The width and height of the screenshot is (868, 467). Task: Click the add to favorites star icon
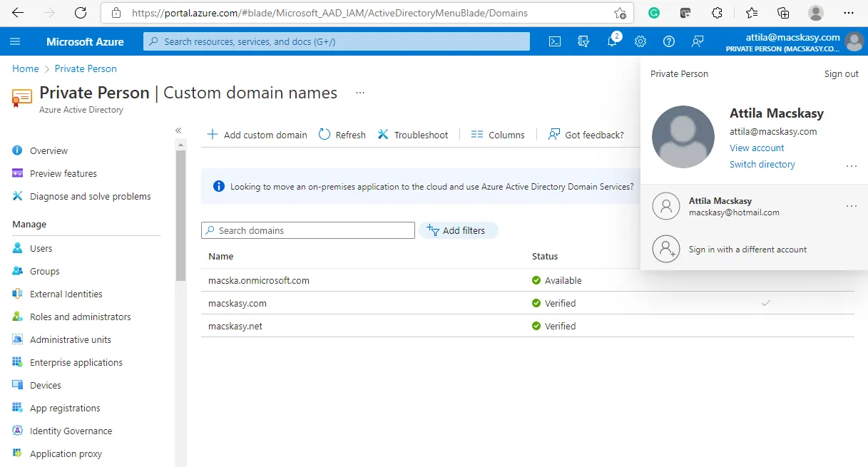point(620,14)
